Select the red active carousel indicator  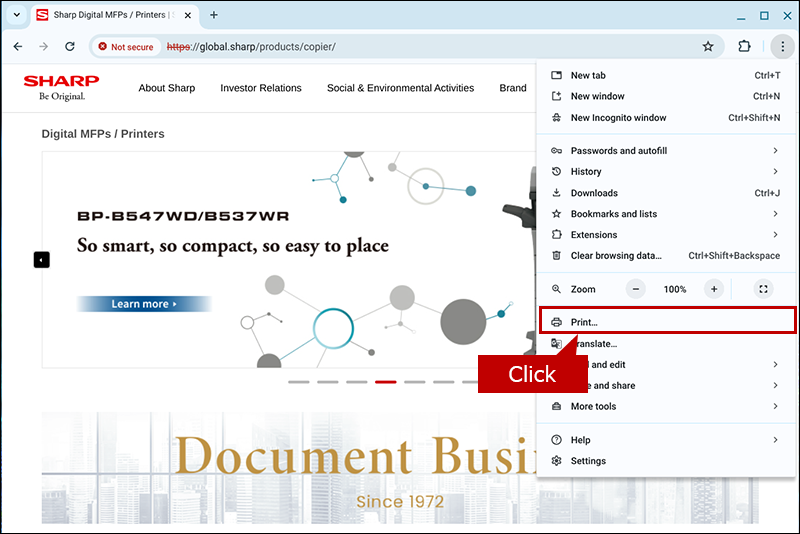pyautogui.click(x=386, y=382)
